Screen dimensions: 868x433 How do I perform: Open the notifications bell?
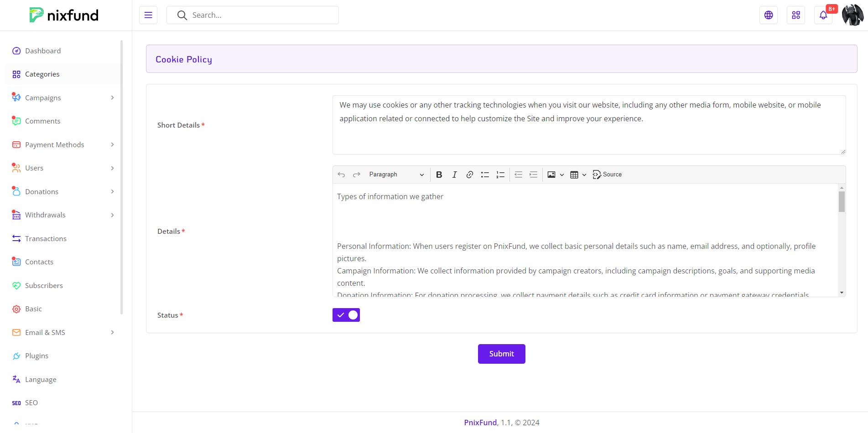coord(823,15)
